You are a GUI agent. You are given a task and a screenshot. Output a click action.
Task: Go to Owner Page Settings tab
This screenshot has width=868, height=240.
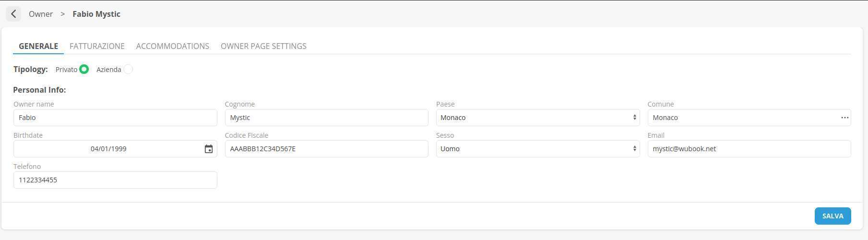263,46
